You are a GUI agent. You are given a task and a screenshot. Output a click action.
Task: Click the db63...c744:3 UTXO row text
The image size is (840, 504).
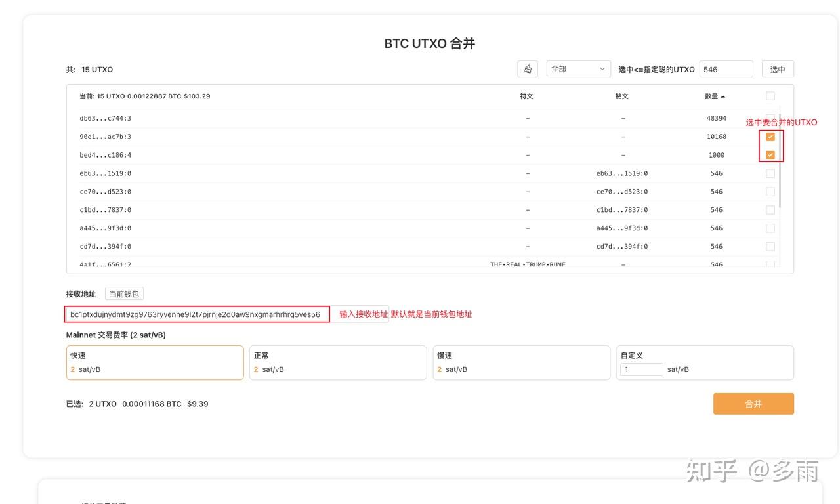[x=106, y=118]
